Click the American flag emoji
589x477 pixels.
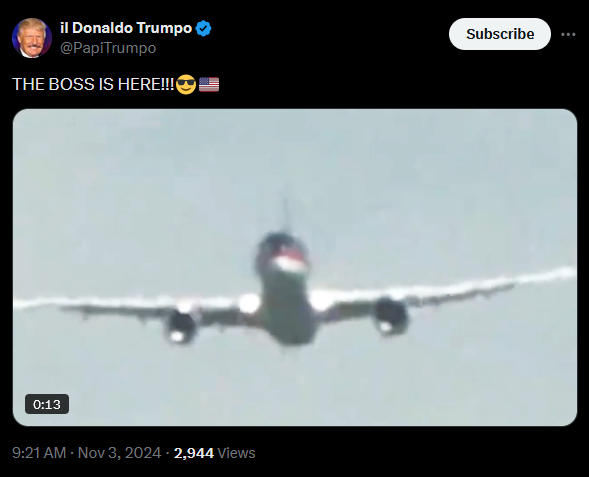tap(209, 84)
